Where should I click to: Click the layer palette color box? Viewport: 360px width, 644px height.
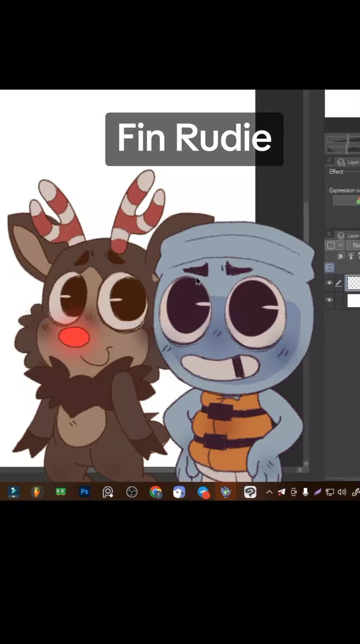click(331, 245)
